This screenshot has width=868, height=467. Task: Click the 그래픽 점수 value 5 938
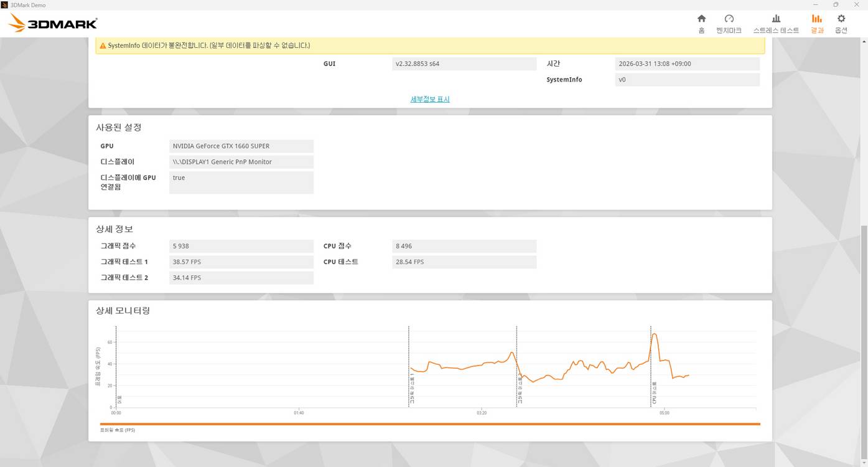241,246
